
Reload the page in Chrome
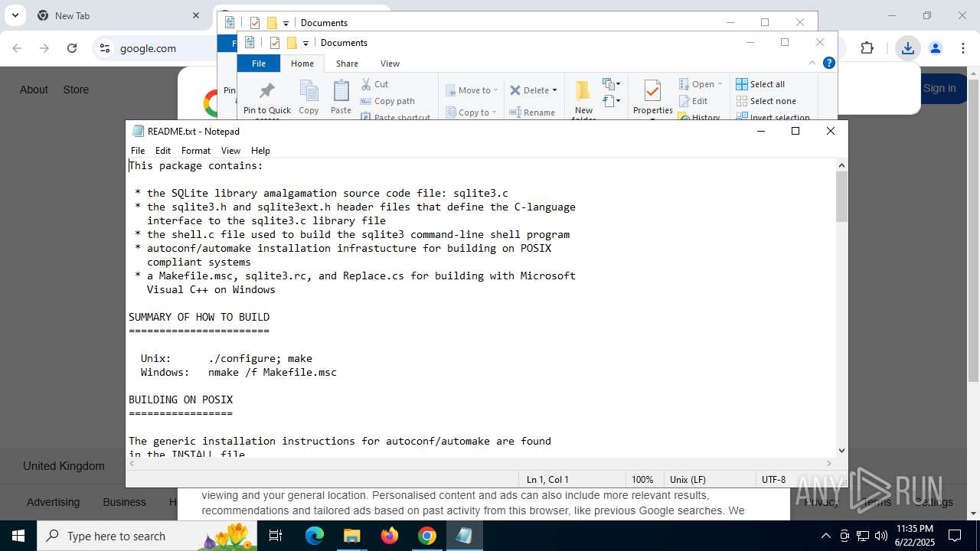tap(72, 48)
